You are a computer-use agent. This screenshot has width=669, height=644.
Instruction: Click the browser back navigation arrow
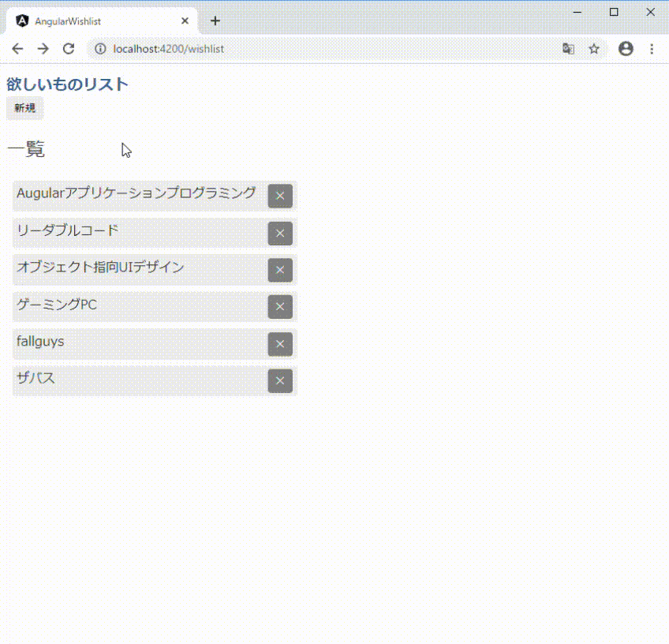pos(17,49)
